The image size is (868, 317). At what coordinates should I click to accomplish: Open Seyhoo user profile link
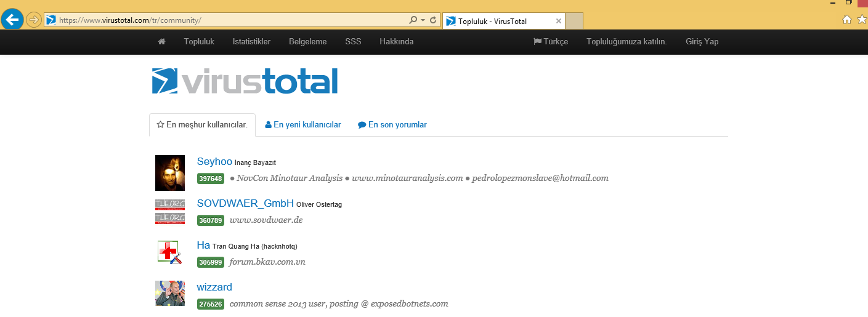pyautogui.click(x=214, y=162)
